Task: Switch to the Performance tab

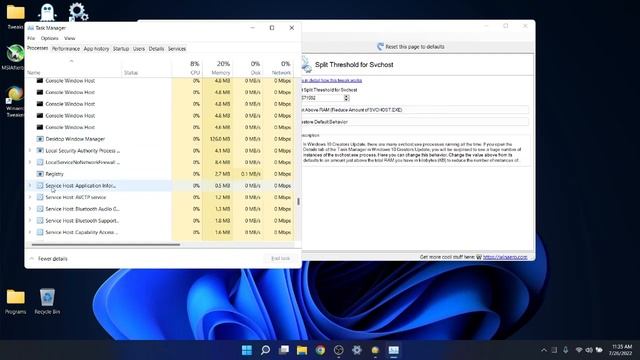Action: [x=66, y=49]
